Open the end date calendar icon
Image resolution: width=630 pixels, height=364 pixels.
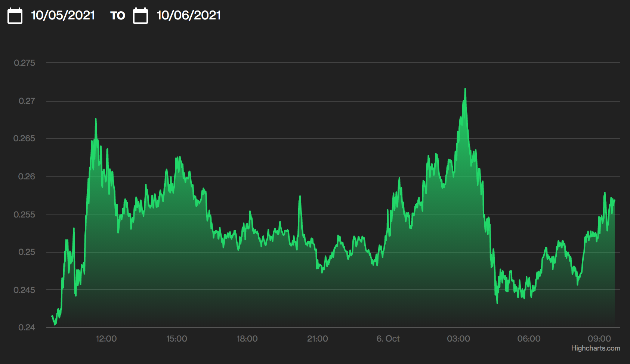(140, 16)
